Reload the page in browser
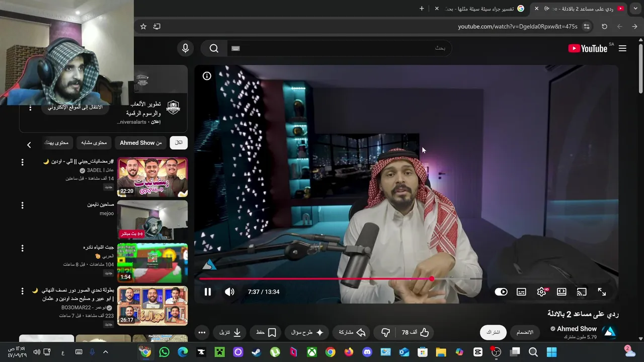This screenshot has width=644, height=362. [604, 26]
